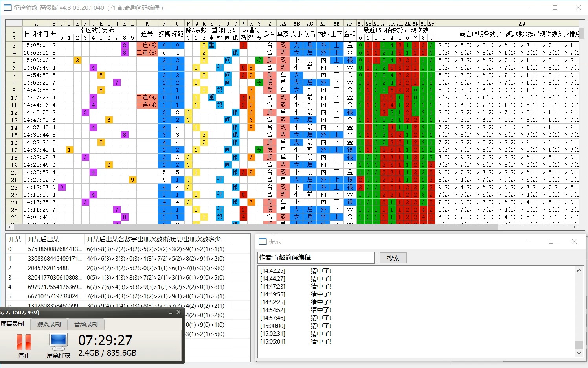Click the main window title bar app icon
Screen dimensions: 588x368
(7, 7)
